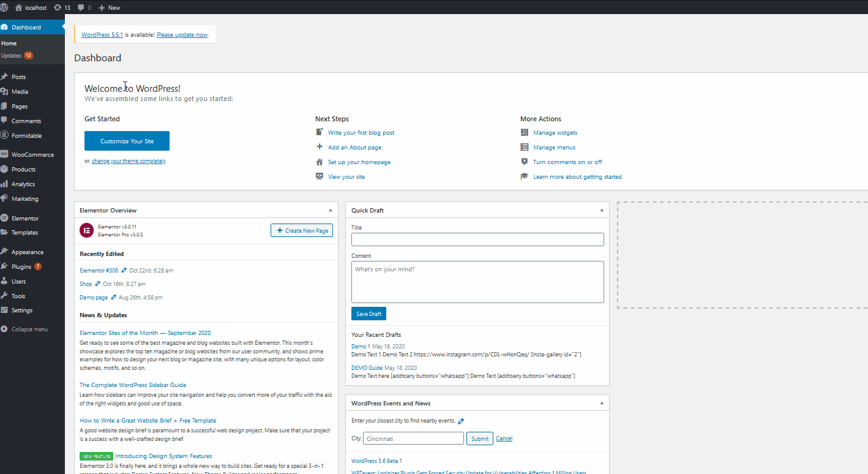Click Write your first blog post link

tap(361, 132)
